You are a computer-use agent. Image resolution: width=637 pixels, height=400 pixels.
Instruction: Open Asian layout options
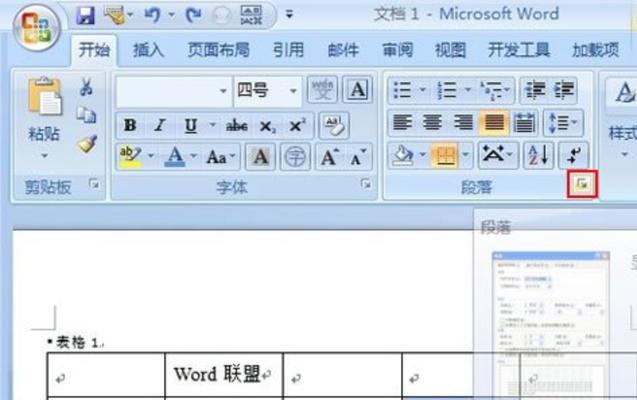click(497, 155)
